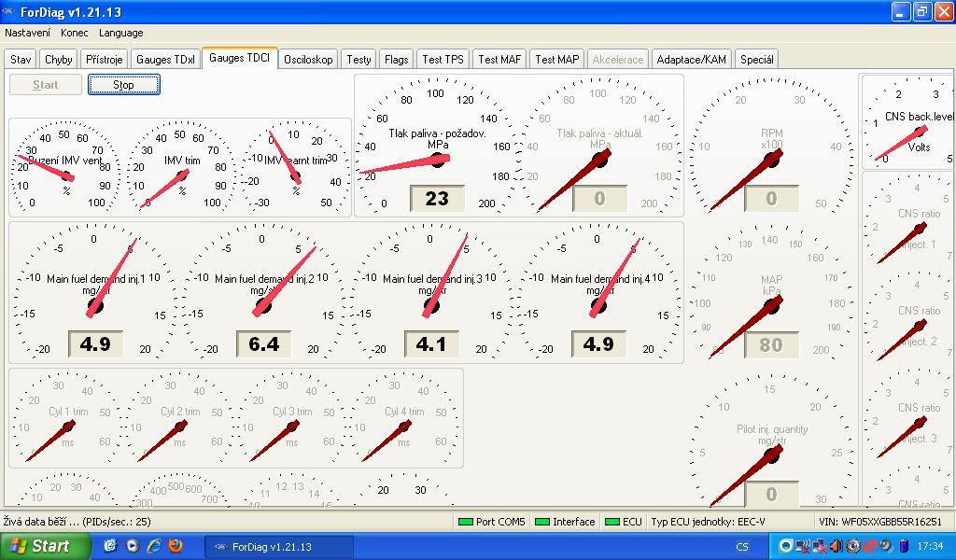Click the fuel pressure requested value field
Viewport: 956px width, 560px height.
tap(437, 198)
